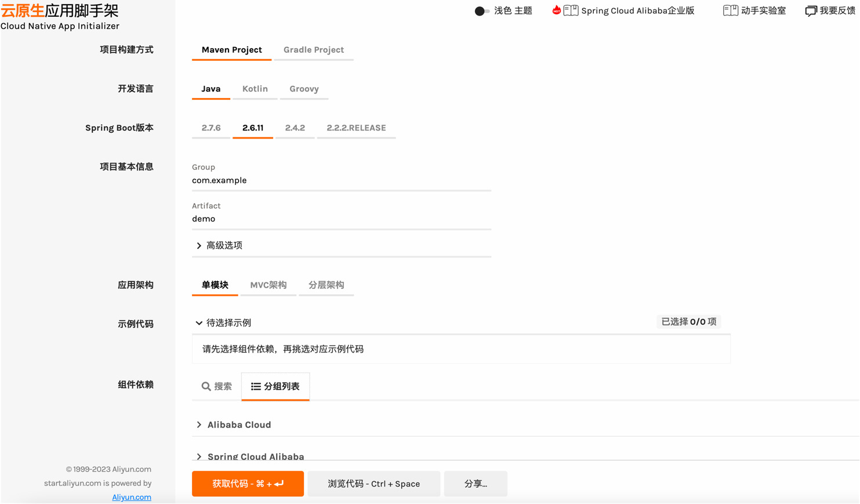Click the feedback chat bubble icon
Image resolution: width=860 pixels, height=504 pixels.
pyautogui.click(x=811, y=11)
